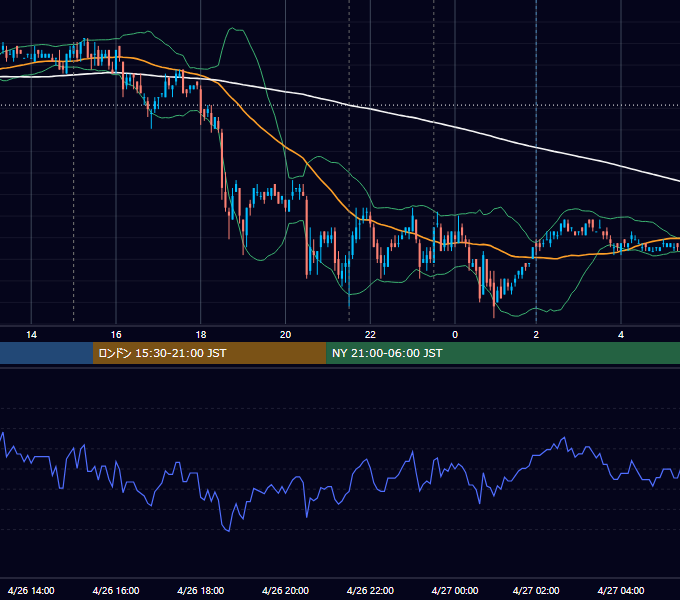The width and height of the screenshot is (680, 600).
Task: Select the NY 21:00-06:00 JST session bar
Action: coord(503,353)
